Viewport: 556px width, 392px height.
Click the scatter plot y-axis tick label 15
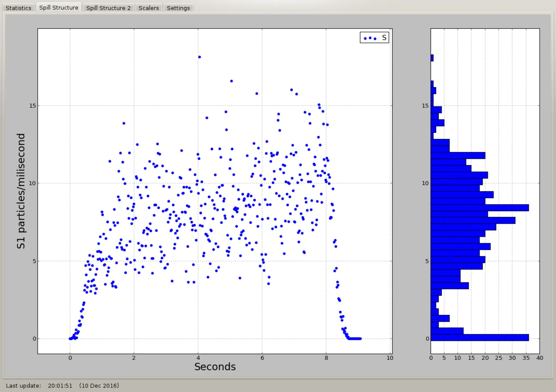point(32,106)
